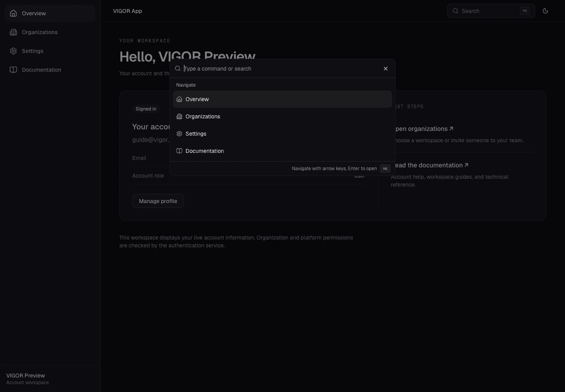
Task: Choose Organizations in the command palette list
Action: (282, 116)
